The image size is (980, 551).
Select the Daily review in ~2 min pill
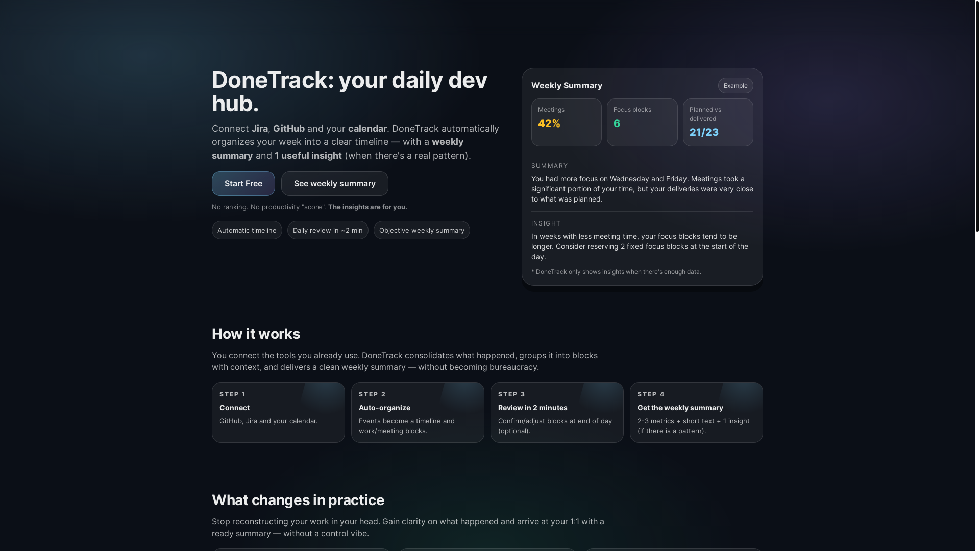[328, 230]
